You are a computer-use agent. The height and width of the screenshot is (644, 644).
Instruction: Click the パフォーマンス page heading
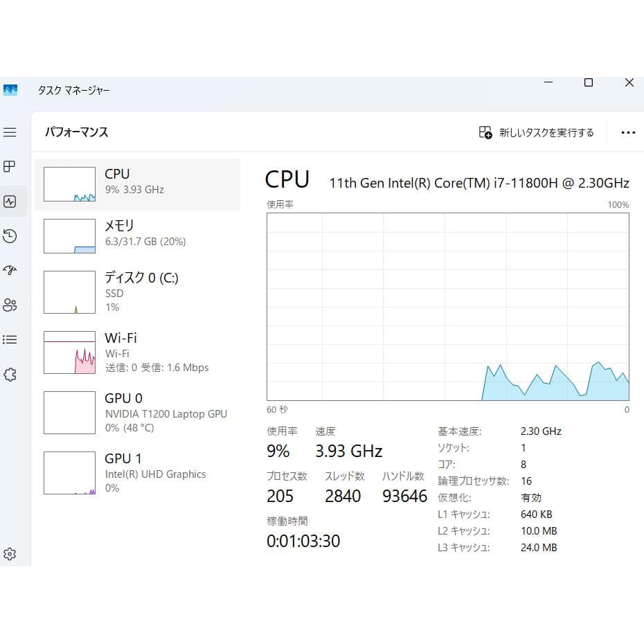tap(76, 132)
